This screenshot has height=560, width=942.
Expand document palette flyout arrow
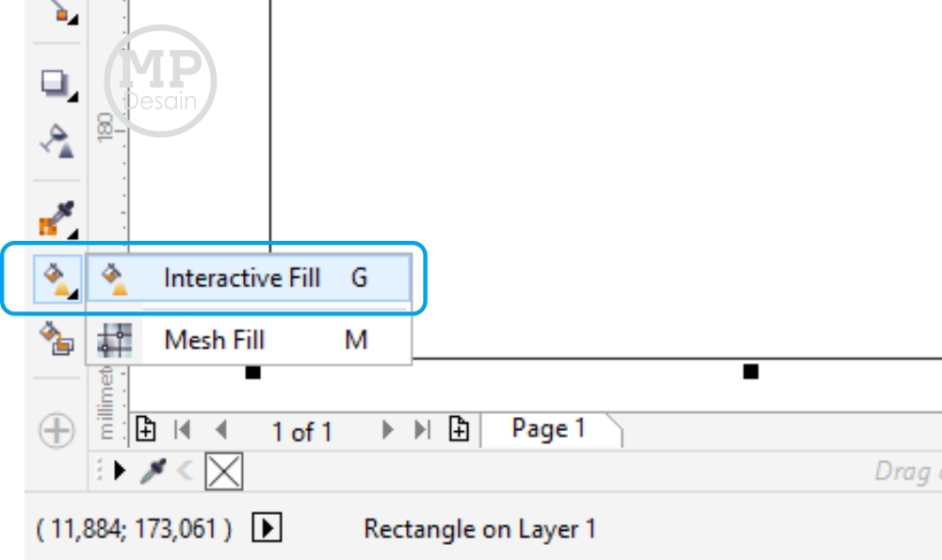click(120, 471)
